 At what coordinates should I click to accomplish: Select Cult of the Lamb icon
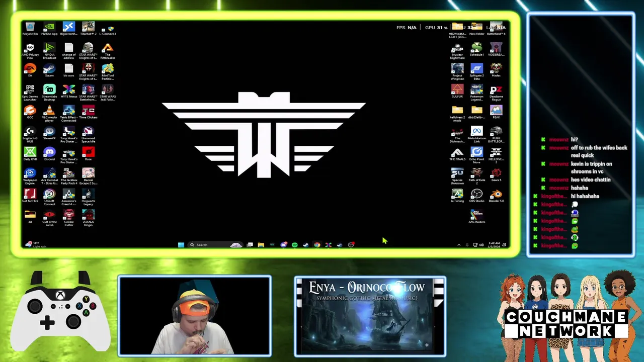(49, 218)
